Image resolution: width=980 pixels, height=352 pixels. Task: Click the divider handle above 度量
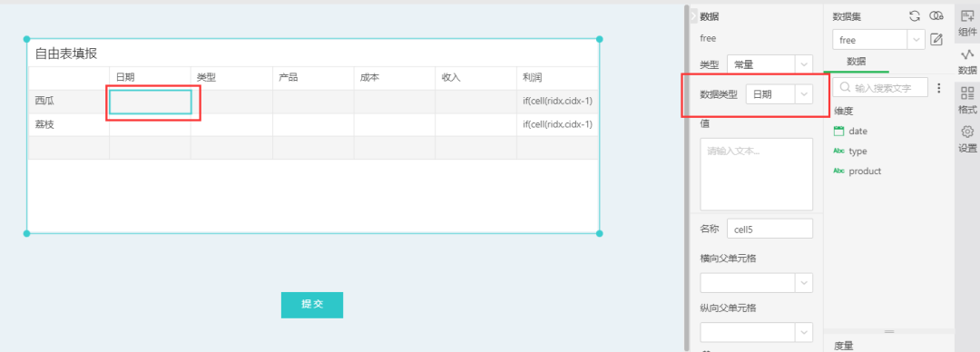pos(889,331)
